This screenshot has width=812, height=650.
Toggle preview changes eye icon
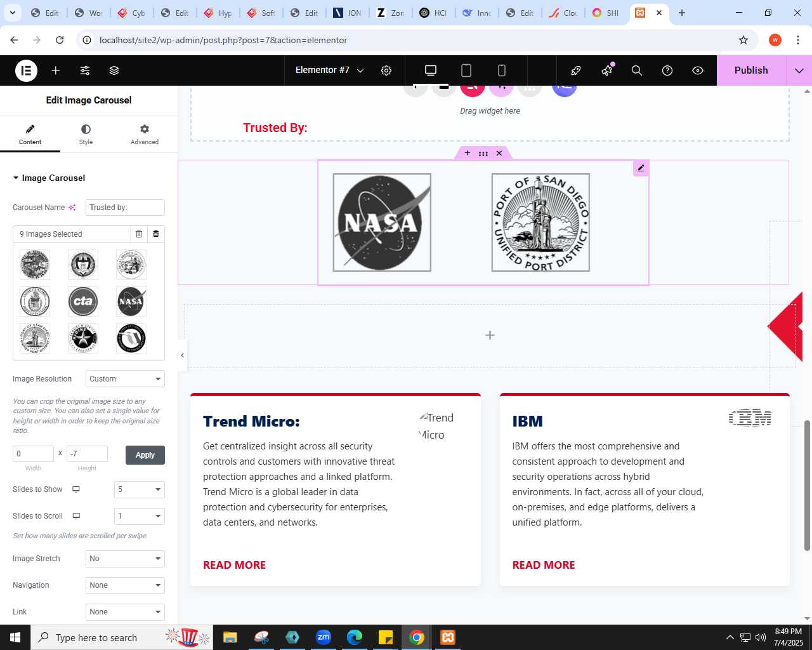coord(698,70)
